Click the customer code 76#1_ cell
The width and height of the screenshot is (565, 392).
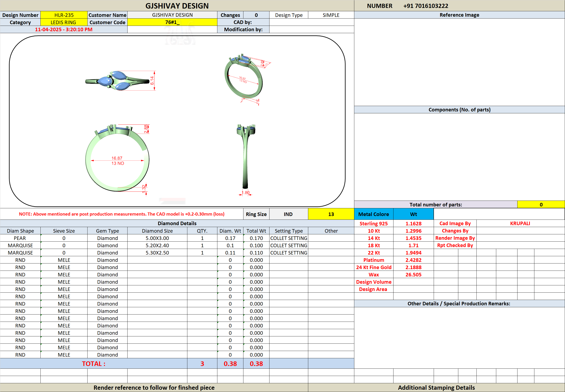pyautogui.click(x=172, y=22)
